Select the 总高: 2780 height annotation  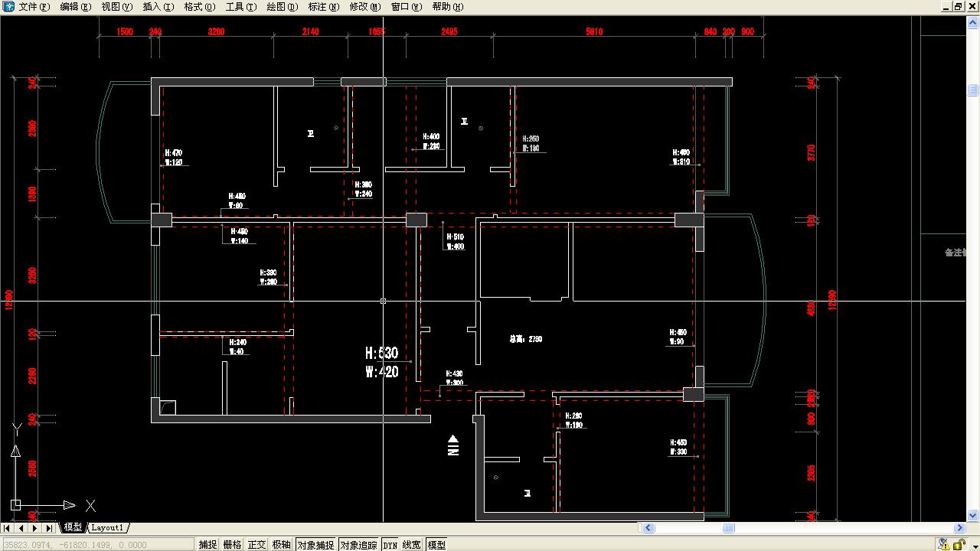coord(526,339)
